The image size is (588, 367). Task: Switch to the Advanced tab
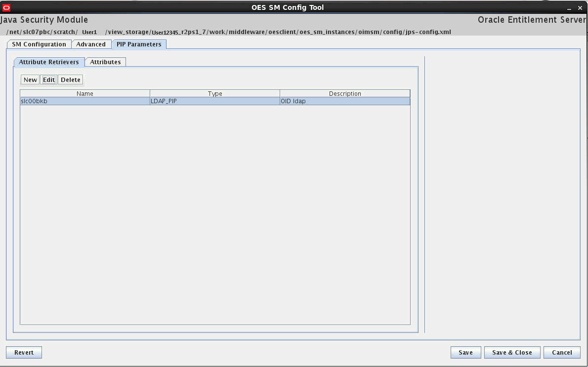[91, 44]
